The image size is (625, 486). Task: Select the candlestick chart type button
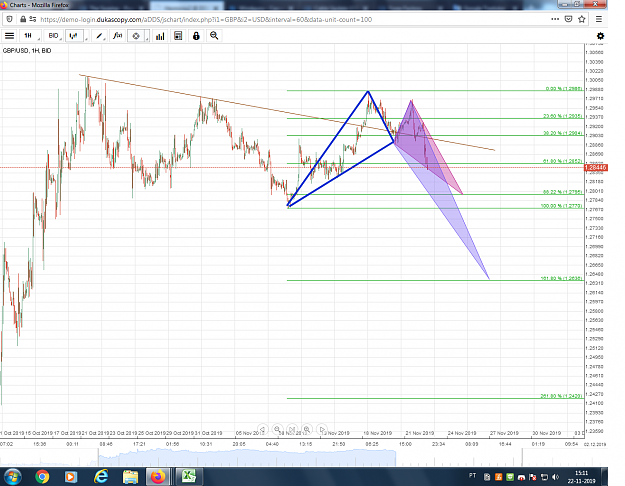pyautogui.click(x=74, y=36)
